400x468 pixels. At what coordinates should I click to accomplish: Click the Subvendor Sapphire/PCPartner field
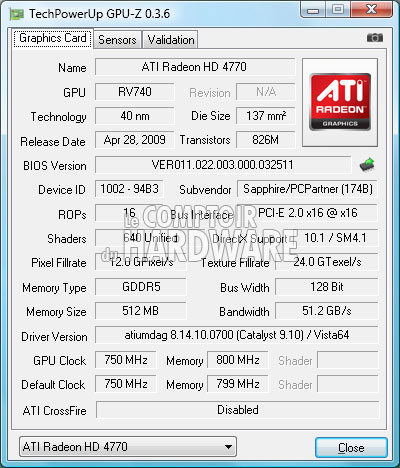click(x=307, y=189)
